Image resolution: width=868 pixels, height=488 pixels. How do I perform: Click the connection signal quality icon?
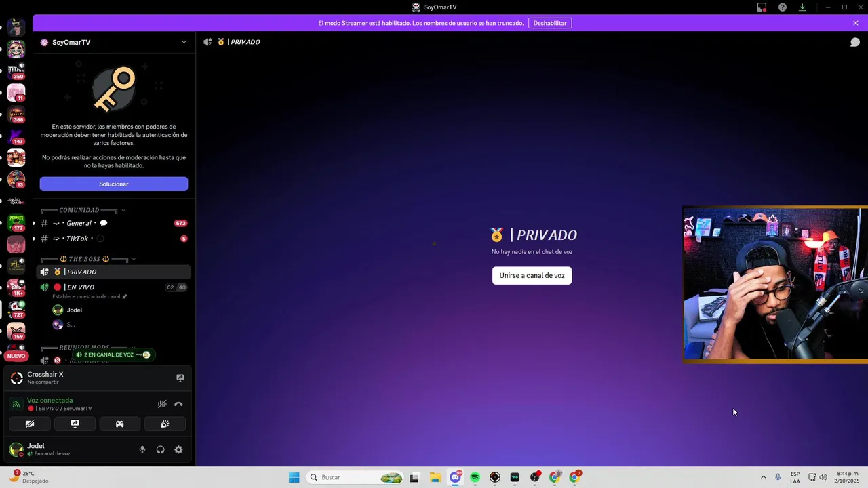[16, 404]
